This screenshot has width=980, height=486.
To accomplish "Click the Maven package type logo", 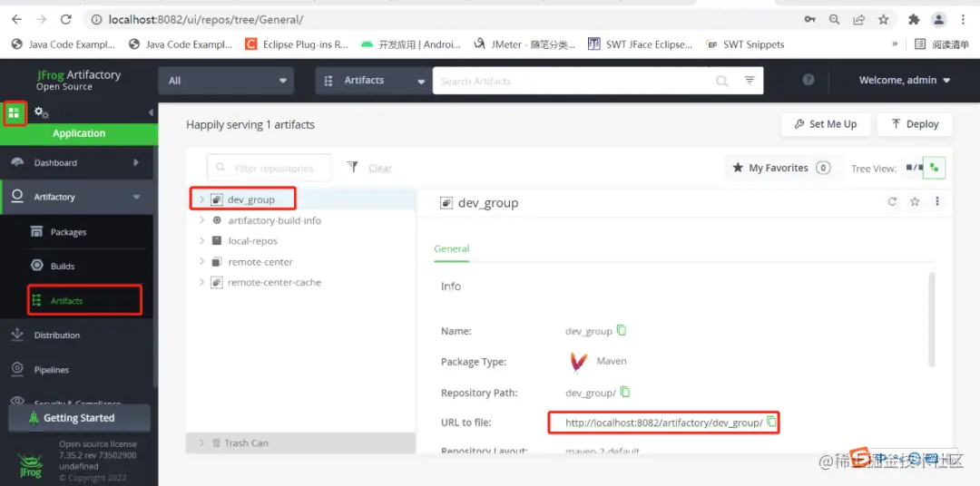I will 579,363.
